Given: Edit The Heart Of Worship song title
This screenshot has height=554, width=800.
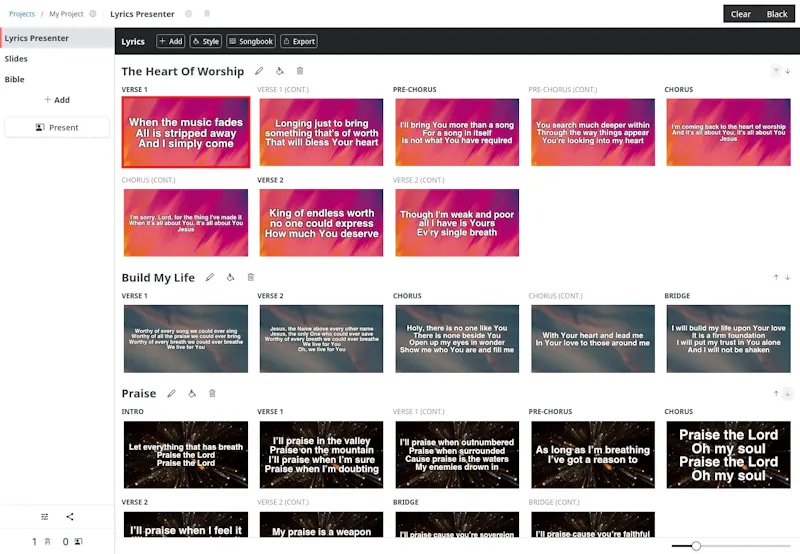Looking at the screenshot, I should 259,71.
